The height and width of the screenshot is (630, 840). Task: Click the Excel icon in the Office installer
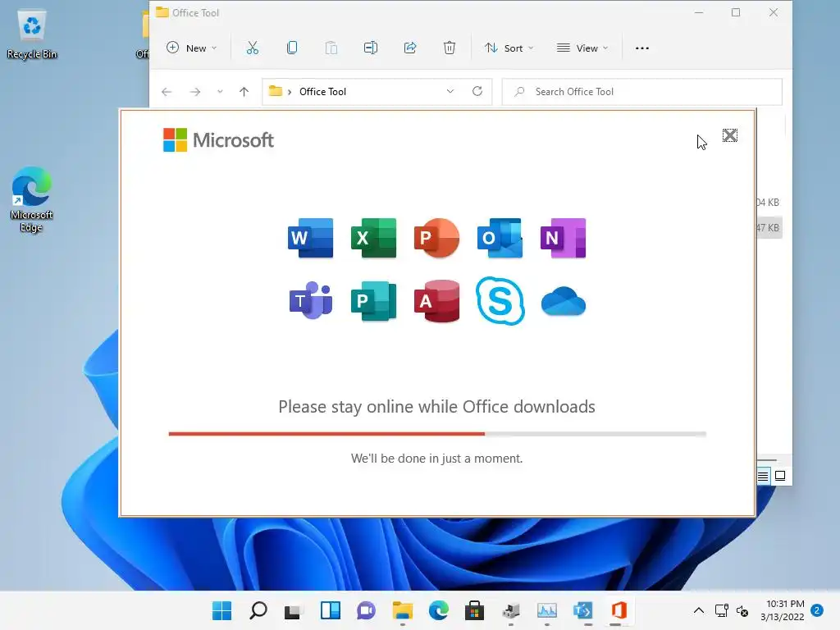pyautogui.click(x=373, y=238)
